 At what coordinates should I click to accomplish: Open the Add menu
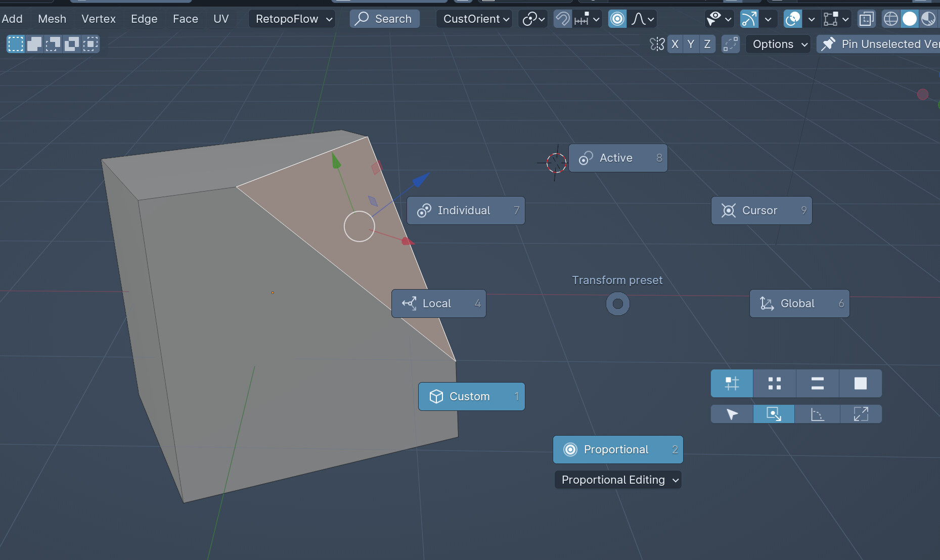pos(12,19)
